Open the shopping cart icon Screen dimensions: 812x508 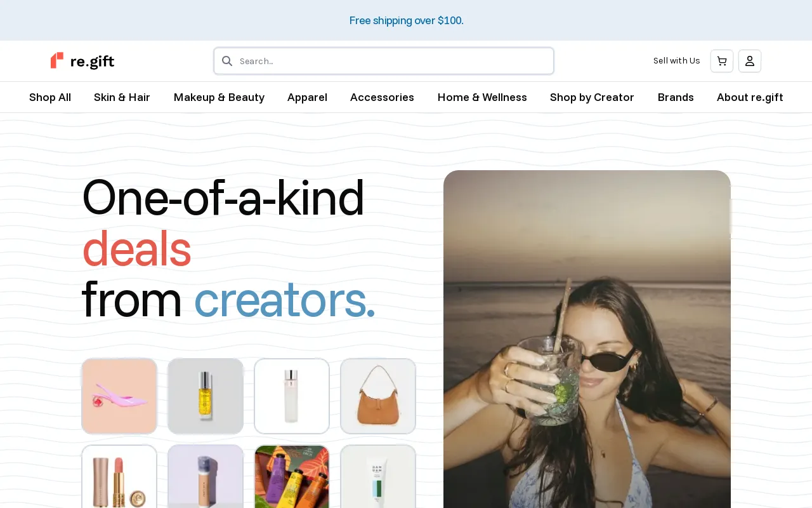point(722,61)
